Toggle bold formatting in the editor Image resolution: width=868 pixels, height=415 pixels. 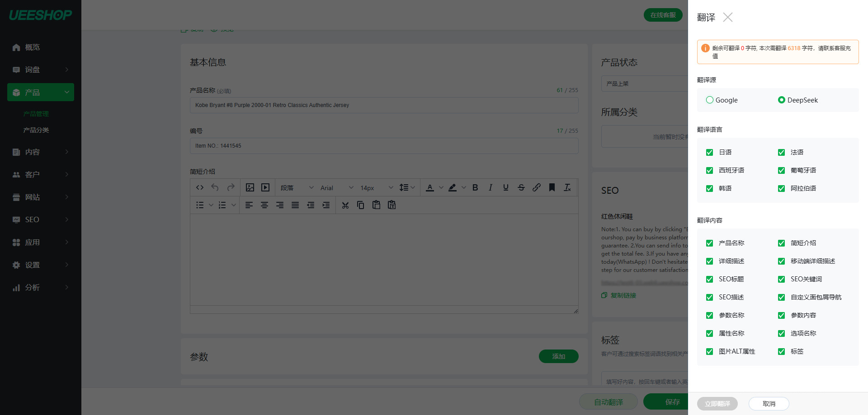pyautogui.click(x=475, y=187)
